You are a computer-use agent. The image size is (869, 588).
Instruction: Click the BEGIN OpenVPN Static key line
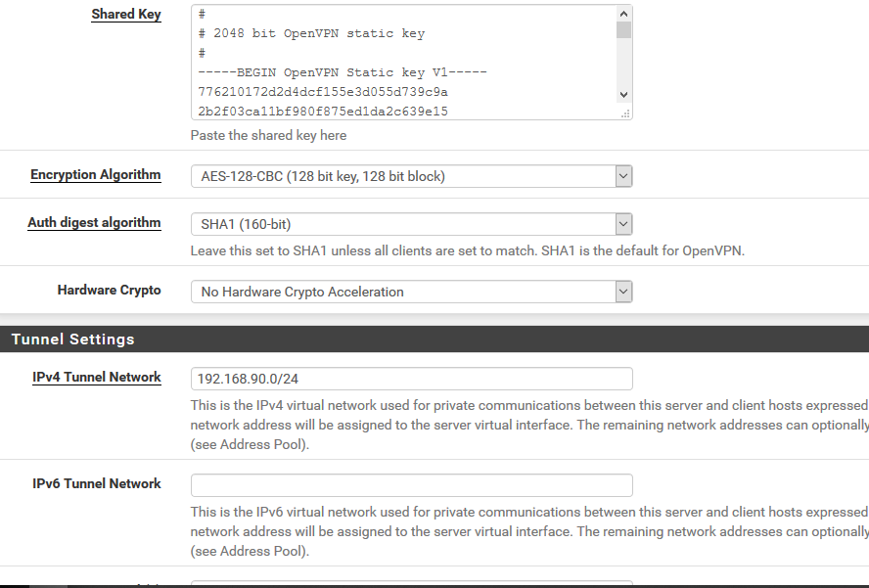coord(343,72)
